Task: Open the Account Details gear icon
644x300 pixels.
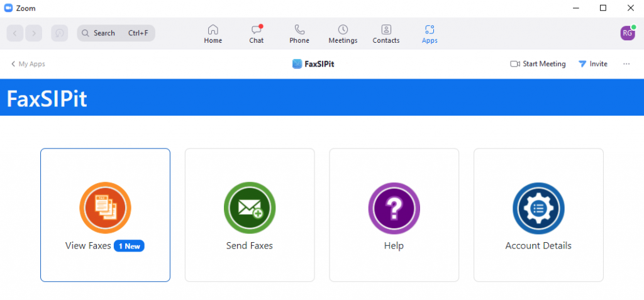Action: pos(538,208)
